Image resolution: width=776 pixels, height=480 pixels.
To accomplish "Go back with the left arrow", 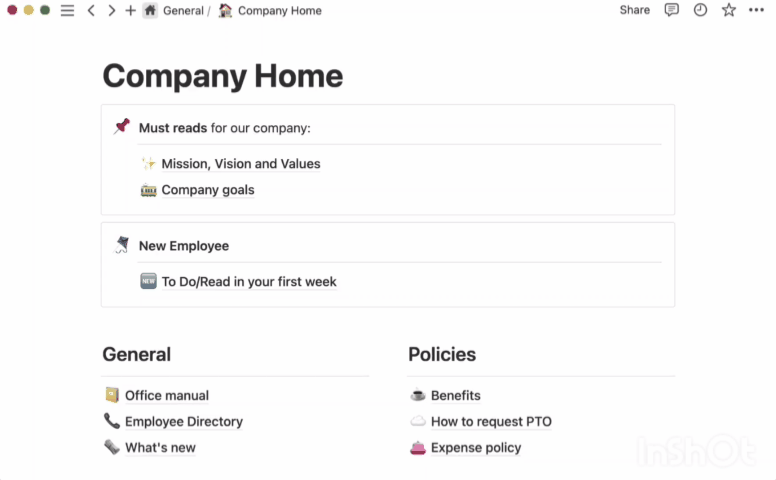I will [x=91, y=10].
